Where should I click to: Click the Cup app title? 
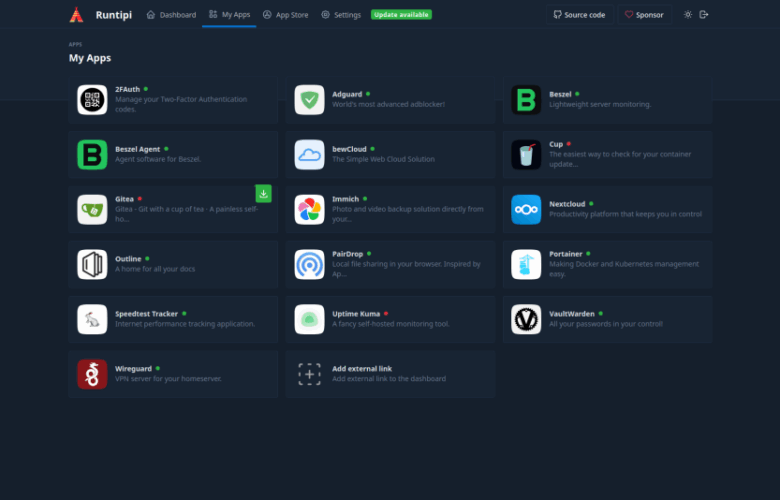[556, 144]
